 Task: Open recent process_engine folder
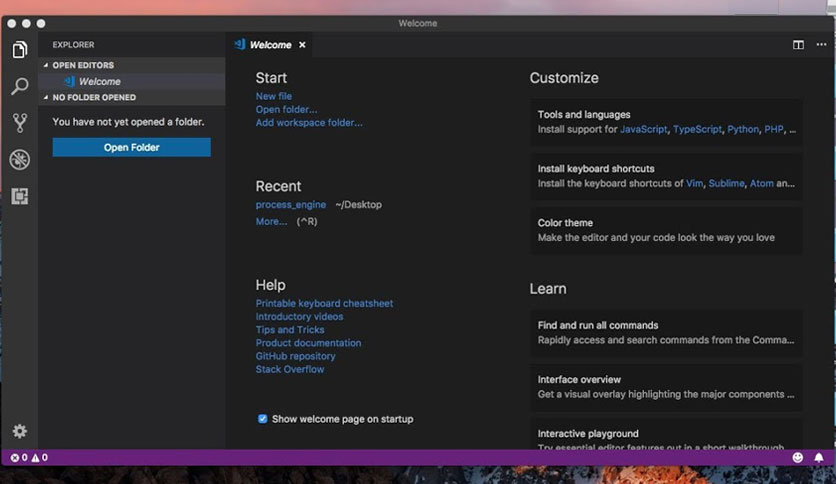(291, 205)
